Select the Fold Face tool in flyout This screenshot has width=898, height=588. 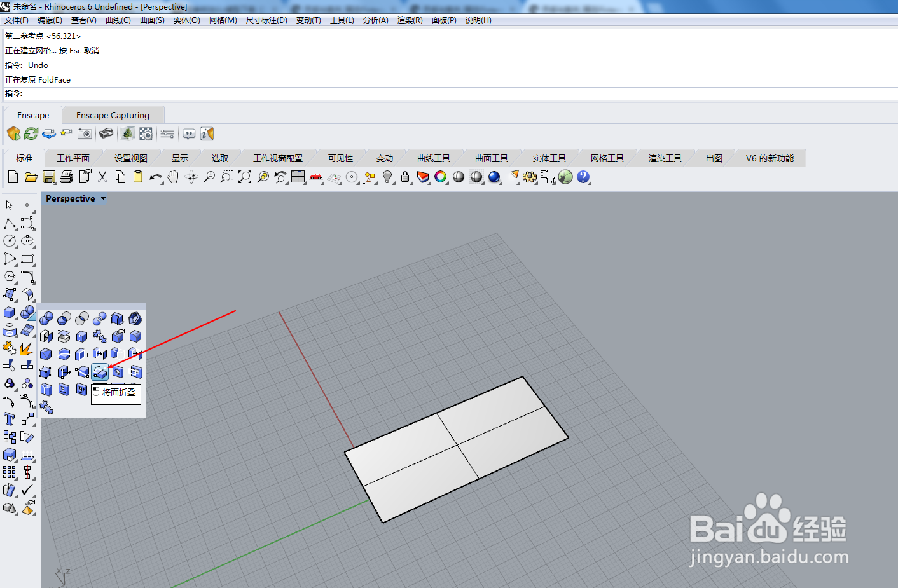100,372
